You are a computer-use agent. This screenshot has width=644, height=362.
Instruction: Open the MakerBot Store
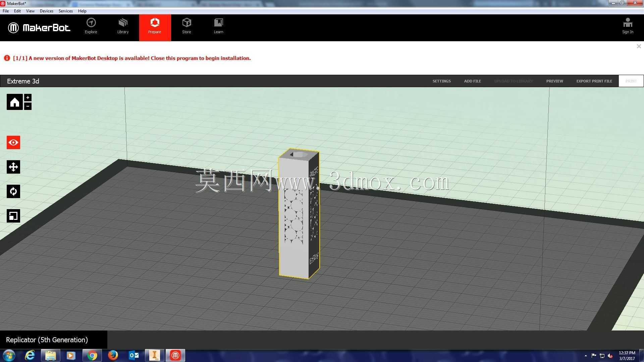pyautogui.click(x=186, y=26)
